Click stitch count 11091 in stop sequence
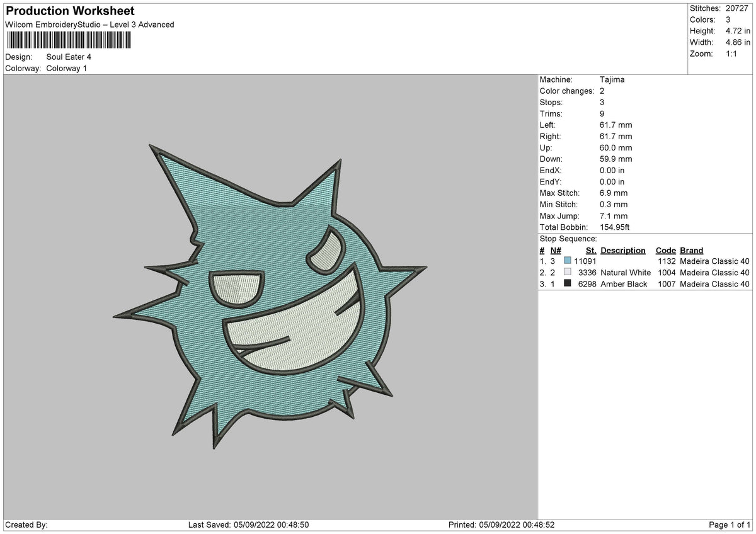756x534 pixels. click(x=585, y=261)
